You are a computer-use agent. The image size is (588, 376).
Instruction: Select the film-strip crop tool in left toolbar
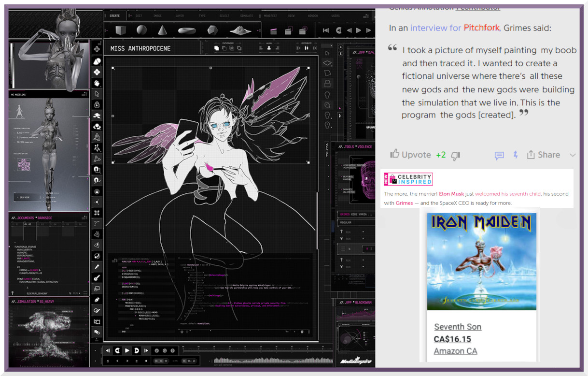pos(97,321)
